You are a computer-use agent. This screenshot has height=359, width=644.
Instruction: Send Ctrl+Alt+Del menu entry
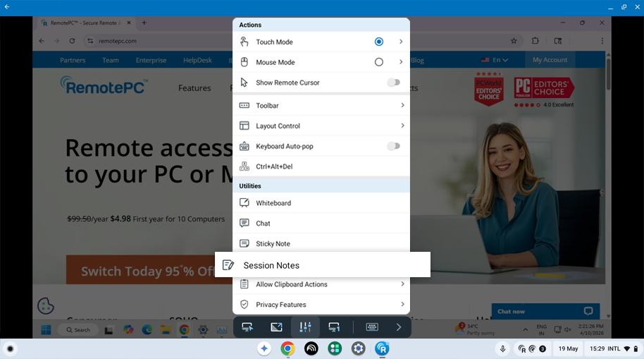click(x=321, y=166)
